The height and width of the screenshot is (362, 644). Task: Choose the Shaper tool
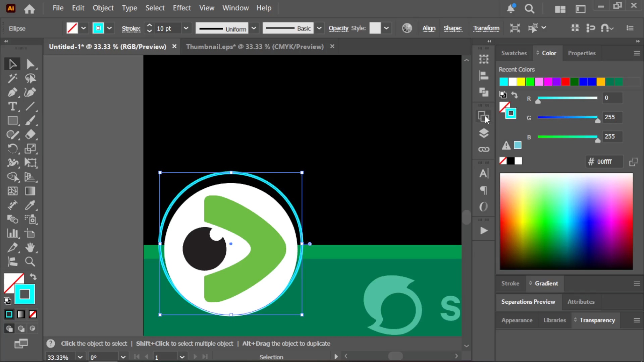tap(12, 135)
